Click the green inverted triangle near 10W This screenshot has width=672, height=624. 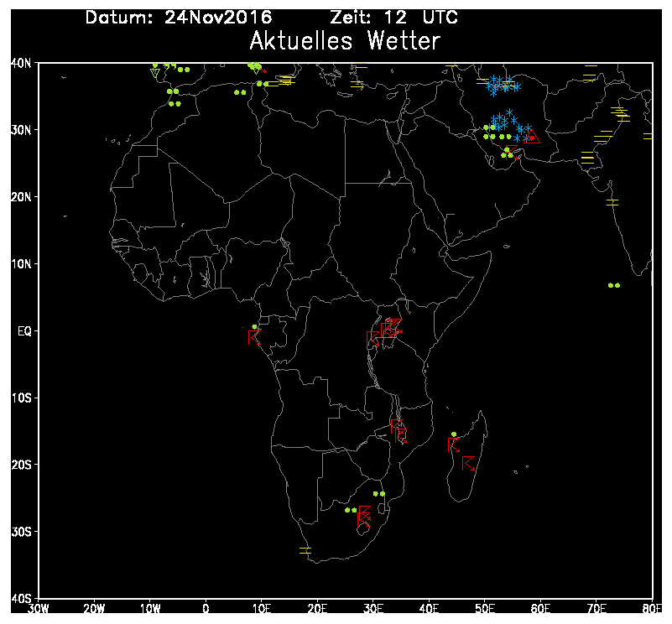point(154,73)
